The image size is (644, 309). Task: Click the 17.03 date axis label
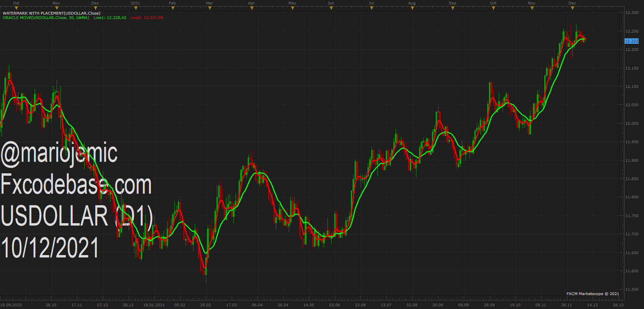[231, 305]
